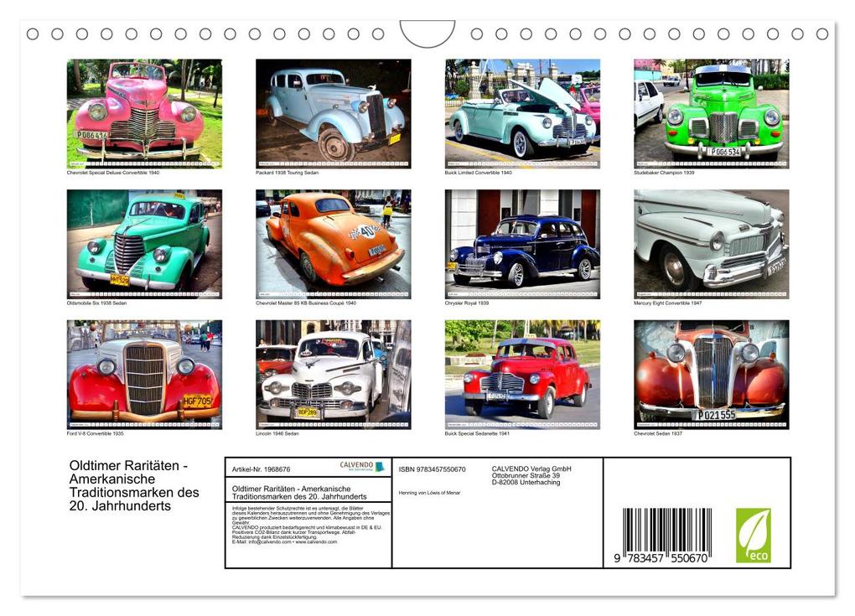Click caption 'Chevrolet Master 85 KB Business Coupé 1940'
855x616 pixels.
click(305, 303)
